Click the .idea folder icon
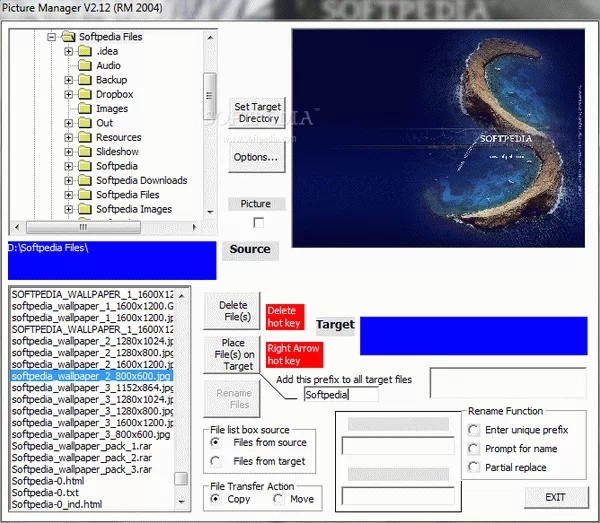 tap(85, 51)
